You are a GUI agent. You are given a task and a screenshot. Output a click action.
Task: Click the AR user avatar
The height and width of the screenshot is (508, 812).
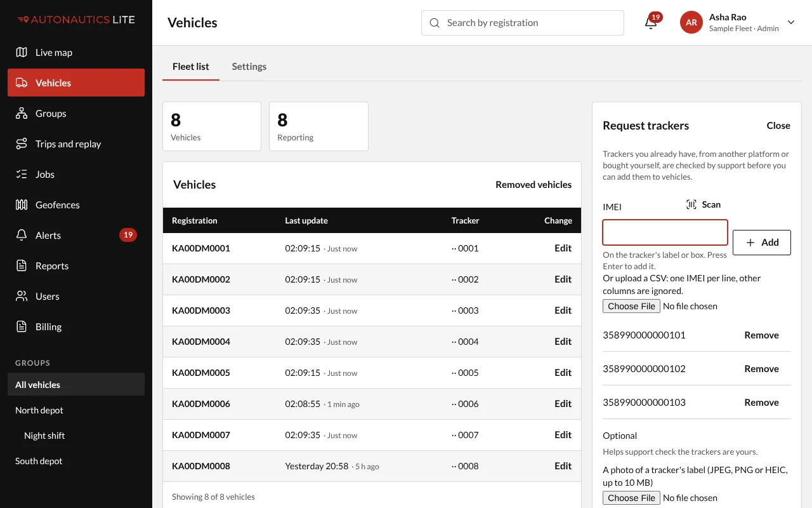click(691, 22)
